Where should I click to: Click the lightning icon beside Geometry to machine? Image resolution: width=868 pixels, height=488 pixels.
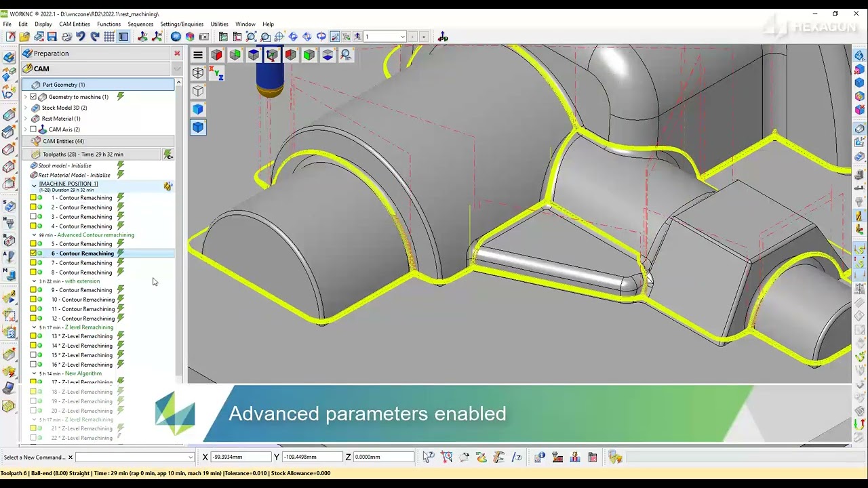(x=121, y=97)
